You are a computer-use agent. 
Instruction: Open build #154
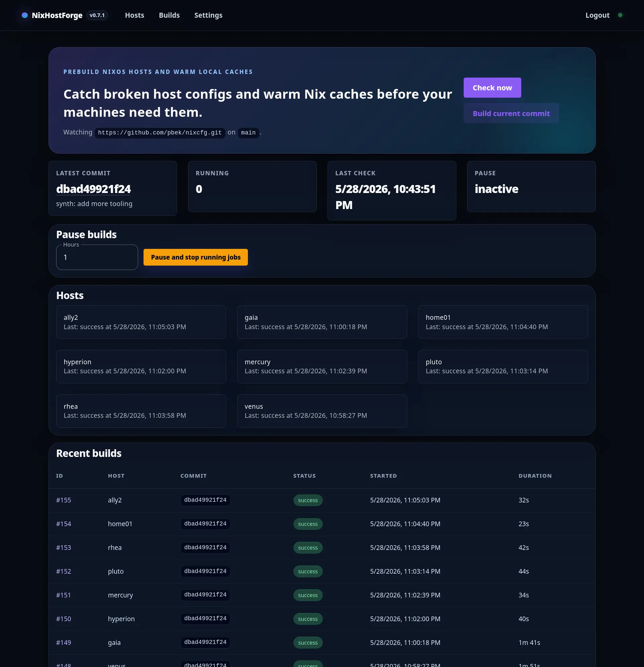click(64, 524)
